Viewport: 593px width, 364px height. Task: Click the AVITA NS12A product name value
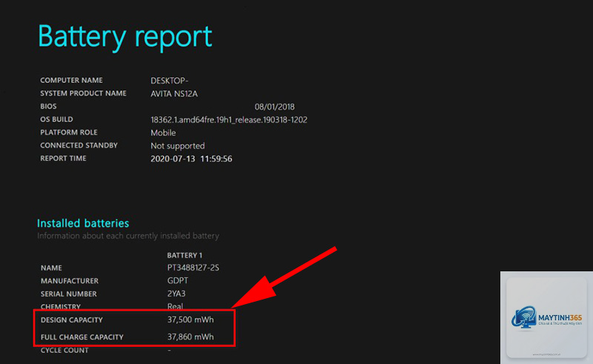[174, 93]
